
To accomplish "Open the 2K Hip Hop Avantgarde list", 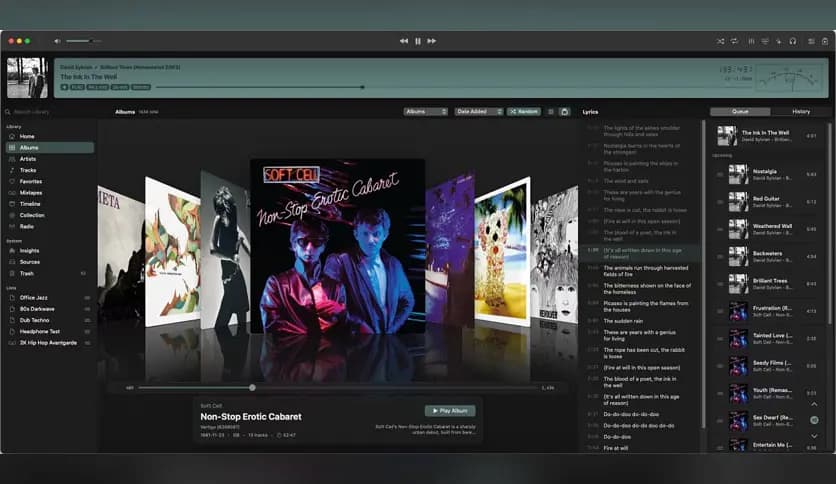I will point(50,343).
